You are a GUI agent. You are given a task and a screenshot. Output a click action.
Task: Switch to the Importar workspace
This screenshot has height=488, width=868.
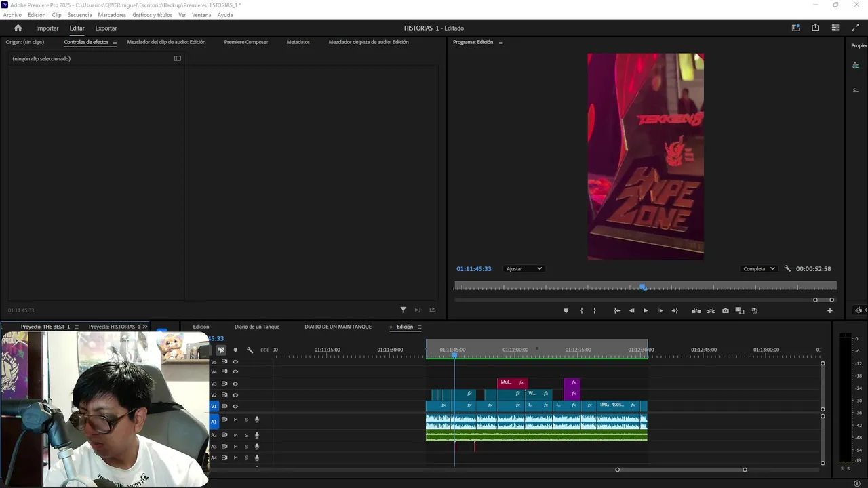point(47,28)
